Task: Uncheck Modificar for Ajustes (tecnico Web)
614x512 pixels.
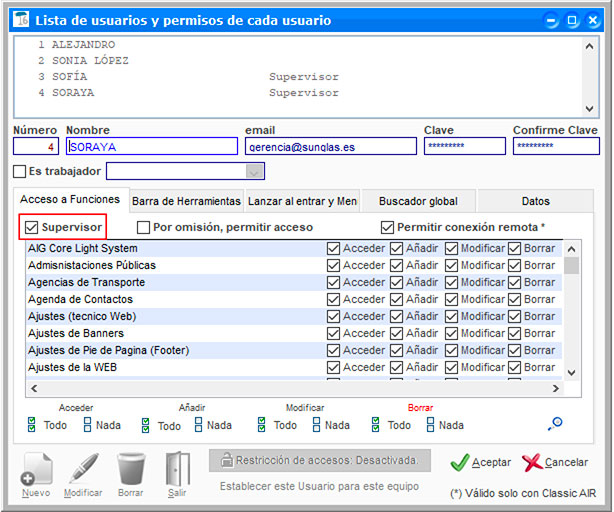Action: 451,316
